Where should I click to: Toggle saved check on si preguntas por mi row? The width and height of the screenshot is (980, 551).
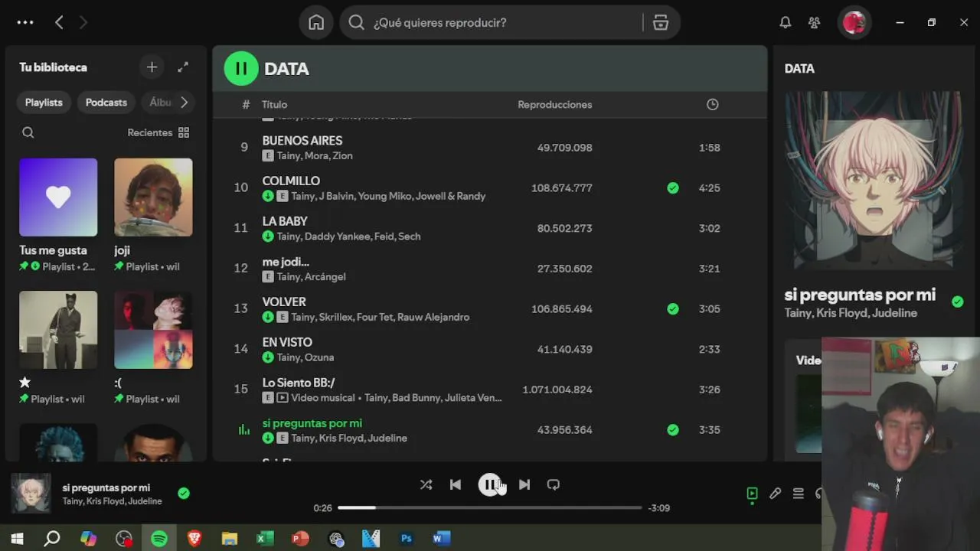(672, 430)
